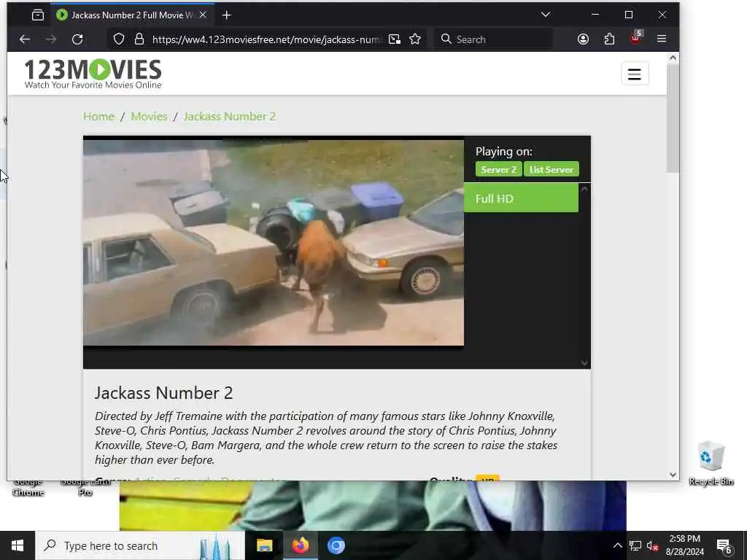Click Jackass Number 2 breadcrumb link
The width and height of the screenshot is (747, 560).
230,117
